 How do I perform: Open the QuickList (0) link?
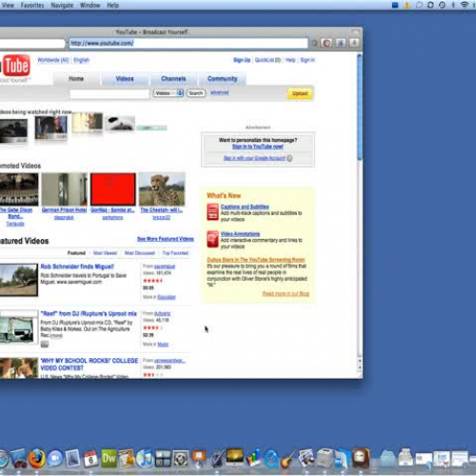pos(268,60)
